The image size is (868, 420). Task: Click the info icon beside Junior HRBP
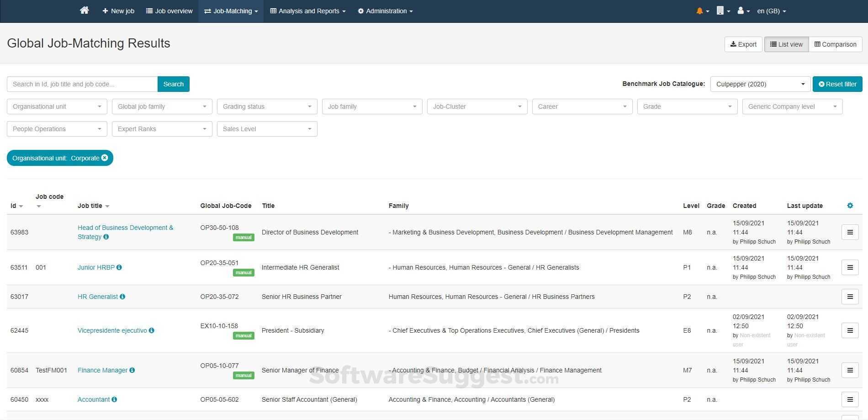[119, 267]
